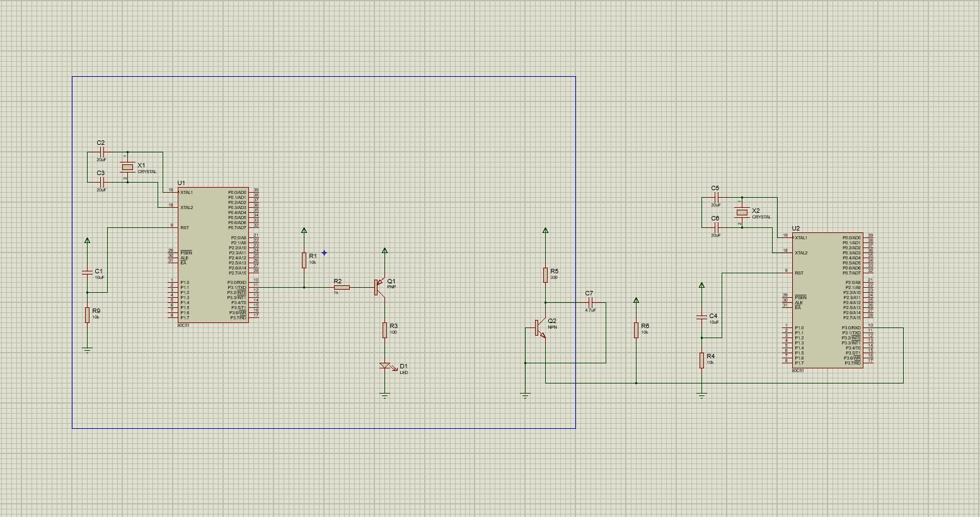
Task: Click U1's "P3.7/RD" pin label
Action: click(238, 318)
